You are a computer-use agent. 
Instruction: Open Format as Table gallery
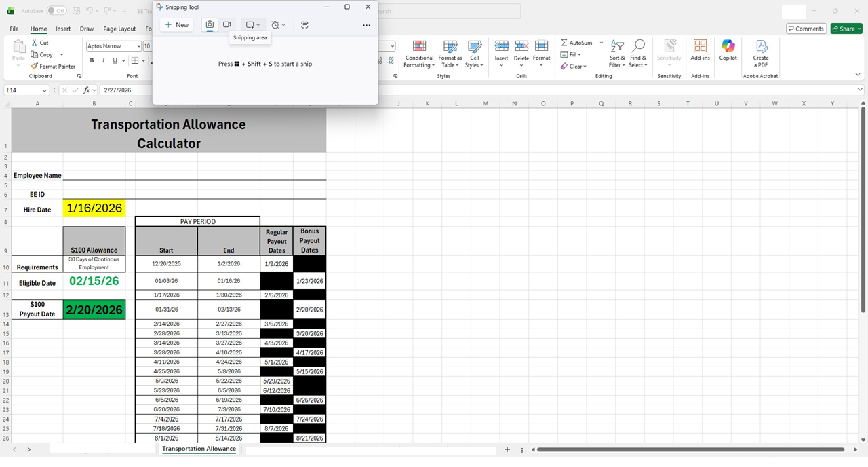point(450,54)
